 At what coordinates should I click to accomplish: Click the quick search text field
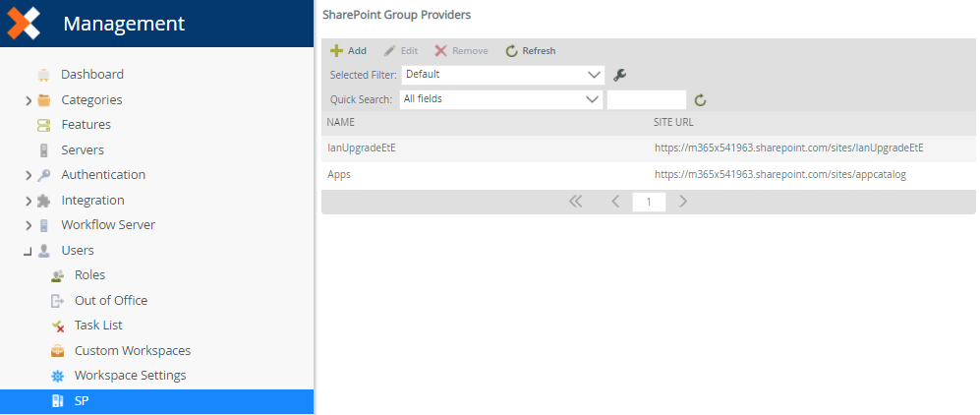pos(646,99)
